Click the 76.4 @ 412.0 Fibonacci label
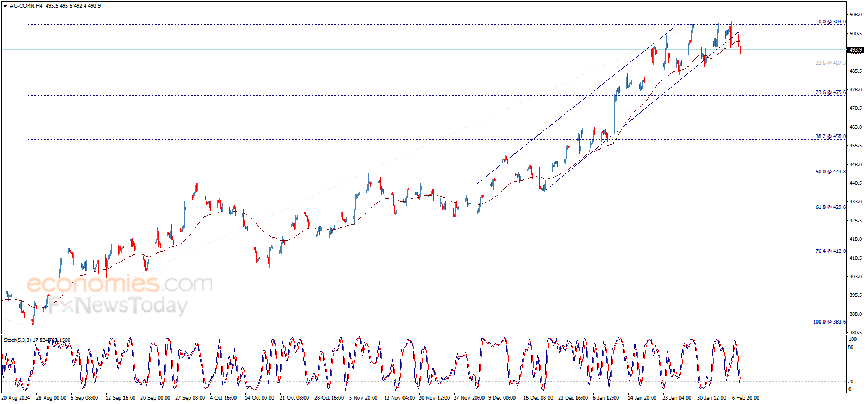Screen dimensions: 868x404 point(830,251)
